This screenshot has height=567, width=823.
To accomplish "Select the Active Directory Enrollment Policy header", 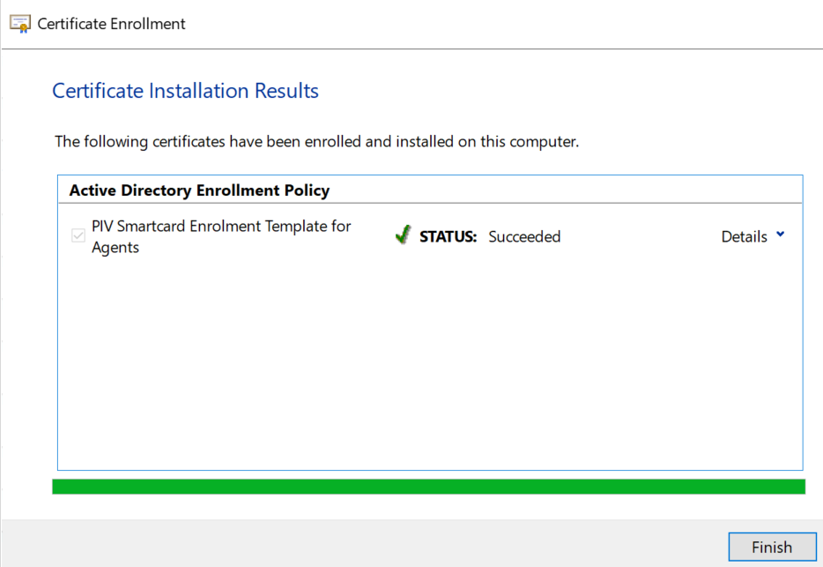I will click(199, 190).
